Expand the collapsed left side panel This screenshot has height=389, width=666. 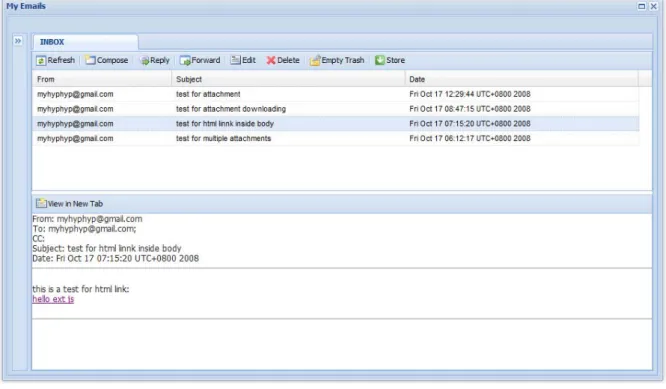point(18,41)
